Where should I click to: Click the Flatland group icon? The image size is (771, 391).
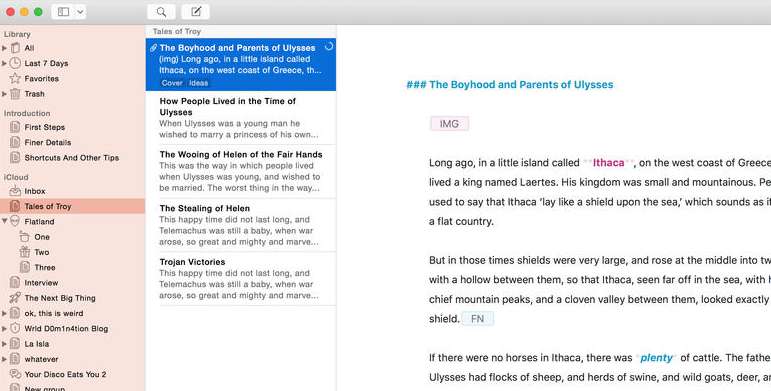[x=15, y=221]
